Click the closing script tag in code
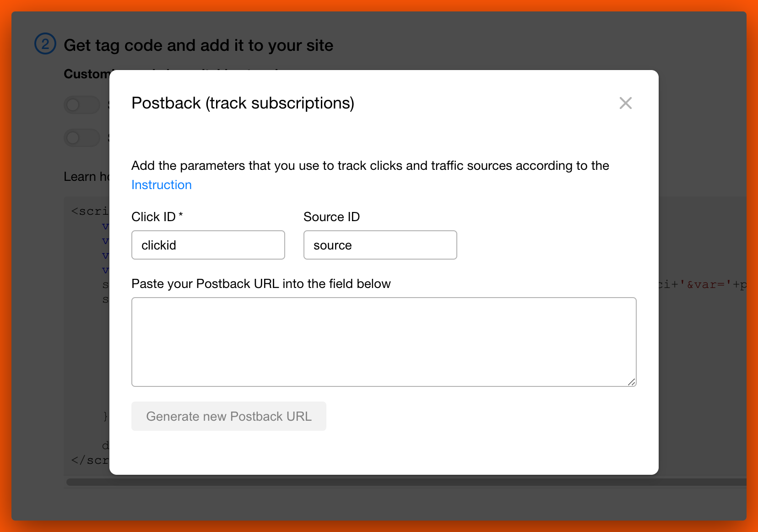This screenshot has width=758, height=532. tap(90, 460)
